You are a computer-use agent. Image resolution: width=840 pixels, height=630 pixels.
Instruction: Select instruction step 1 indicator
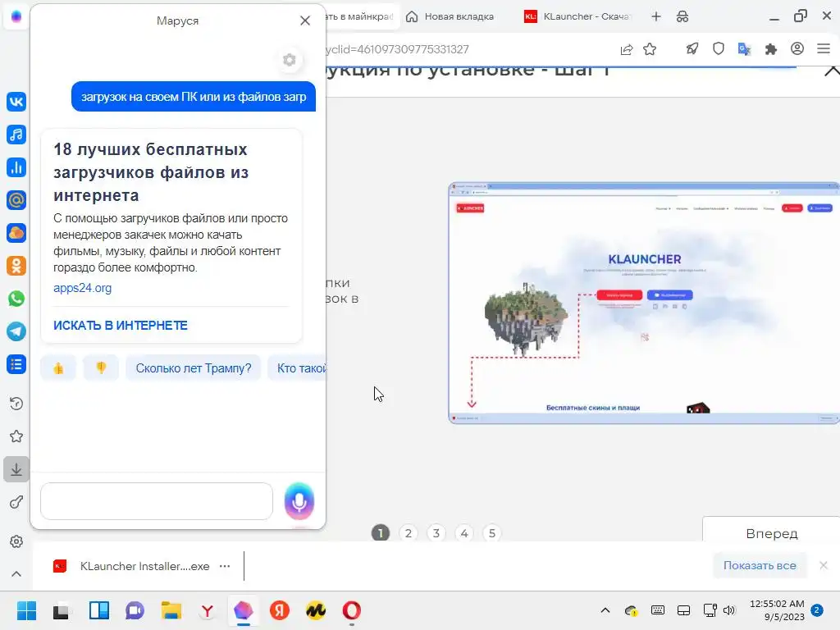click(381, 533)
